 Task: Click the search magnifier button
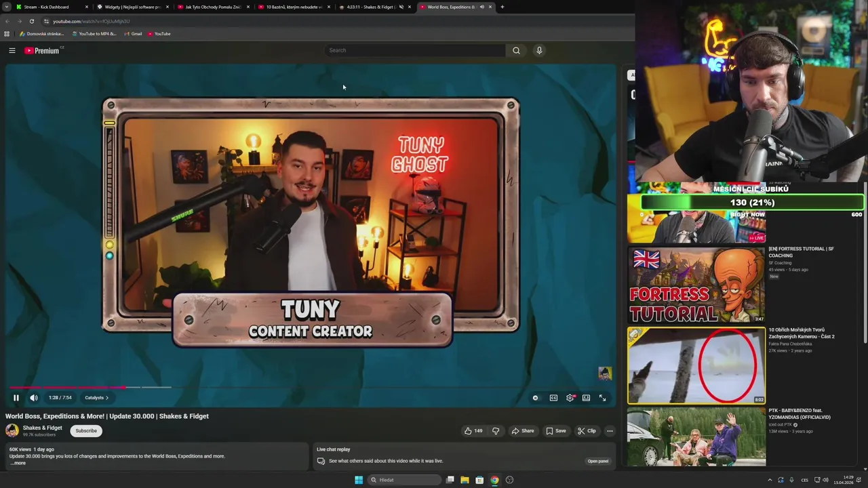pyautogui.click(x=516, y=50)
